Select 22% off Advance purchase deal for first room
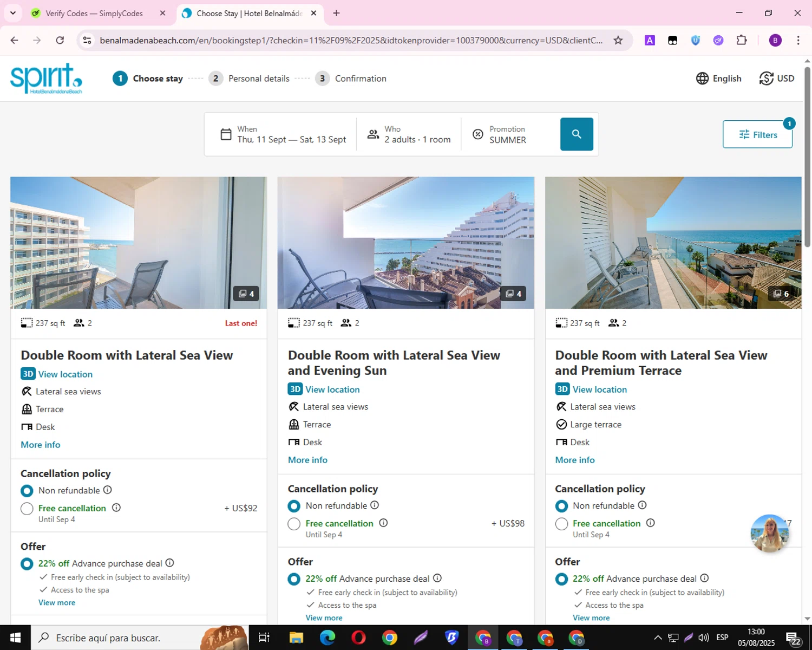Viewport: 812px width, 650px height. [27, 564]
